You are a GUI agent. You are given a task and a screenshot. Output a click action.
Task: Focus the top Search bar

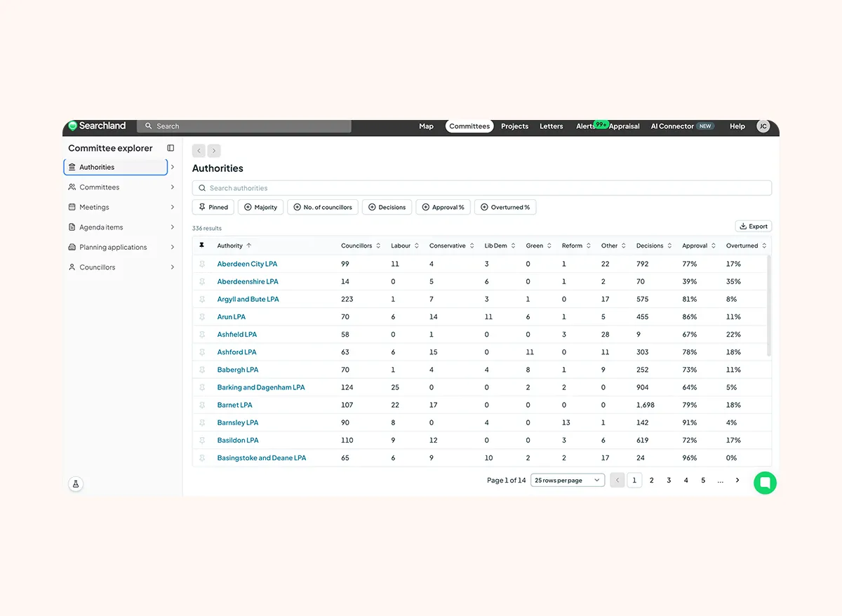[x=244, y=126]
